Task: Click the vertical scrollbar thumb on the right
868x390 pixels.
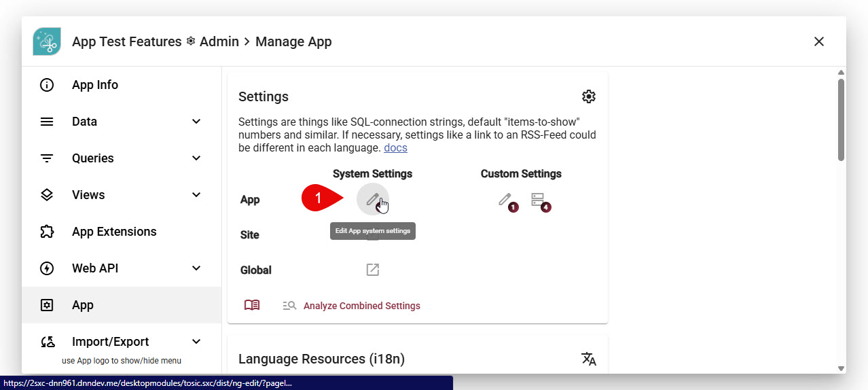Action: coord(841,120)
